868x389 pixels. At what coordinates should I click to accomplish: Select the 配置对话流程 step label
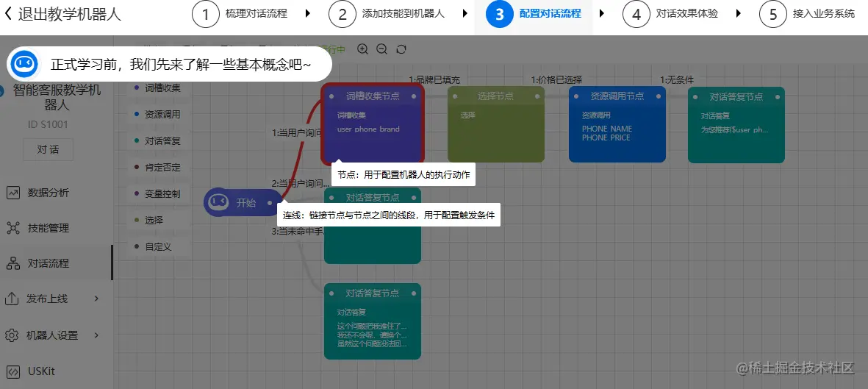coord(550,14)
